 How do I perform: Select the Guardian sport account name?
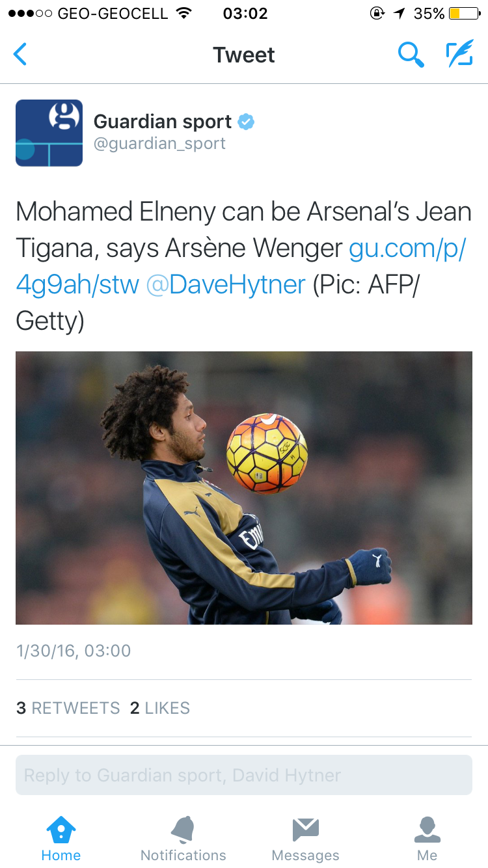pos(163,122)
